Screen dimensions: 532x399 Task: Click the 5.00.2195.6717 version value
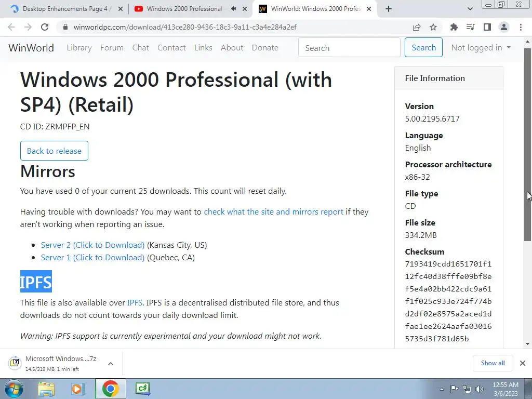tap(432, 119)
